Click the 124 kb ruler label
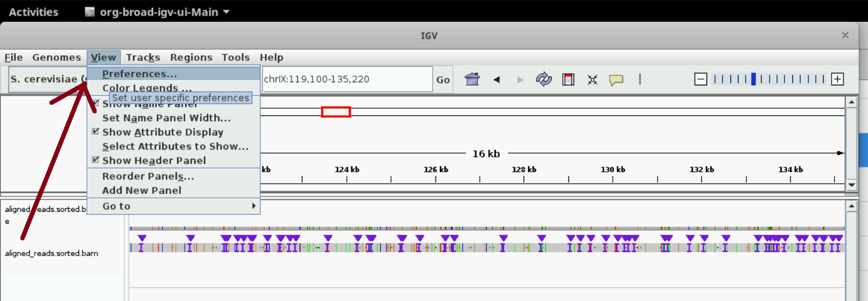 [x=347, y=170]
